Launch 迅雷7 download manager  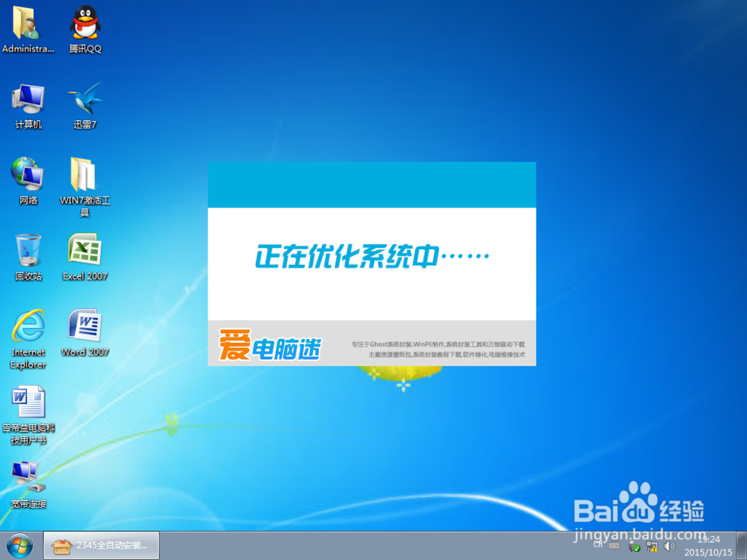[x=84, y=105]
